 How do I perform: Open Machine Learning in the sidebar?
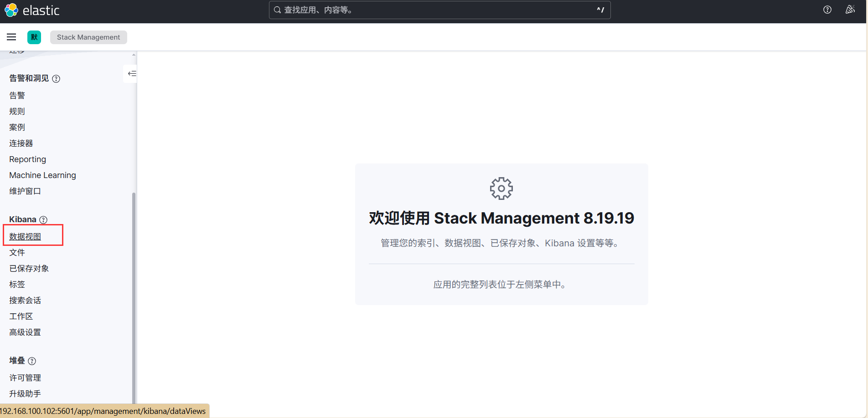(42, 175)
